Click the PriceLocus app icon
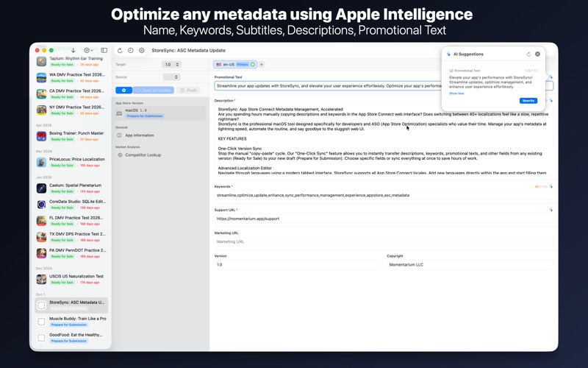 tap(41, 162)
